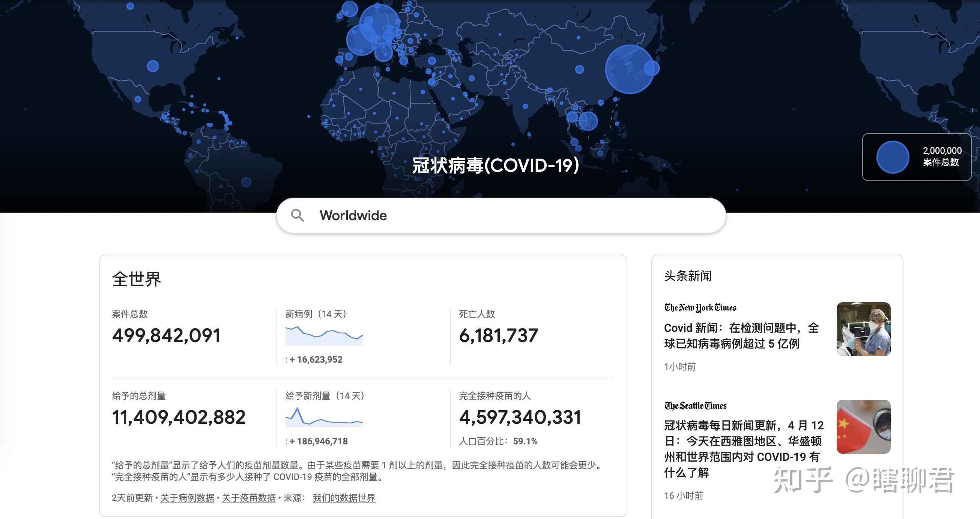Viewport: 980px width, 519px height.
Task: Click the total cases value 499,842,091
Action: (166, 335)
